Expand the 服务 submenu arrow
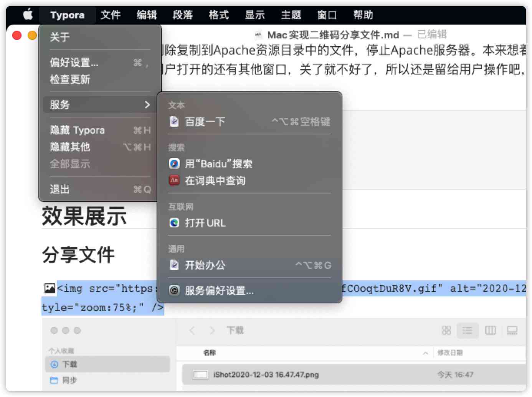The width and height of the screenshot is (532, 397). (x=147, y=104)
